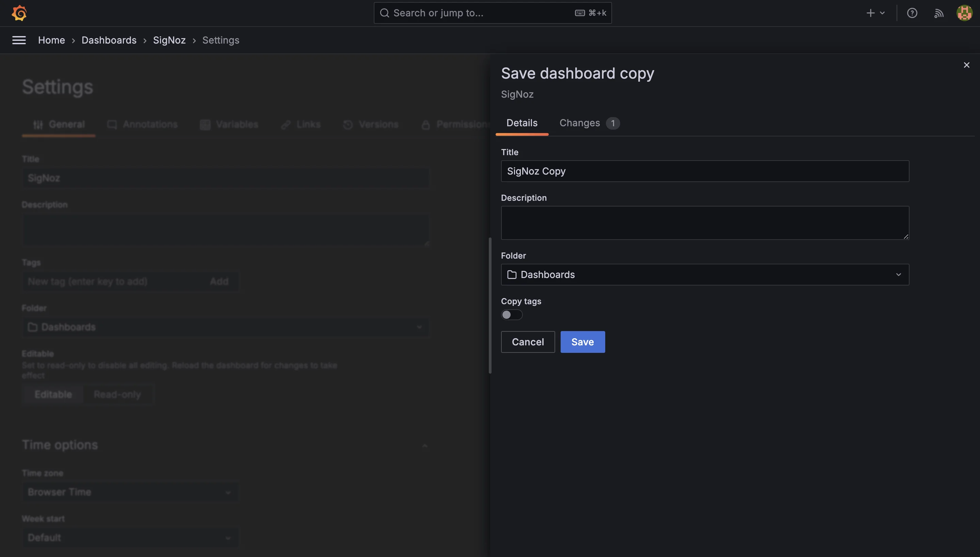Open the hamburger navigation menu
The width and height of the screenshot is (980, 557).
pos(19,40)
